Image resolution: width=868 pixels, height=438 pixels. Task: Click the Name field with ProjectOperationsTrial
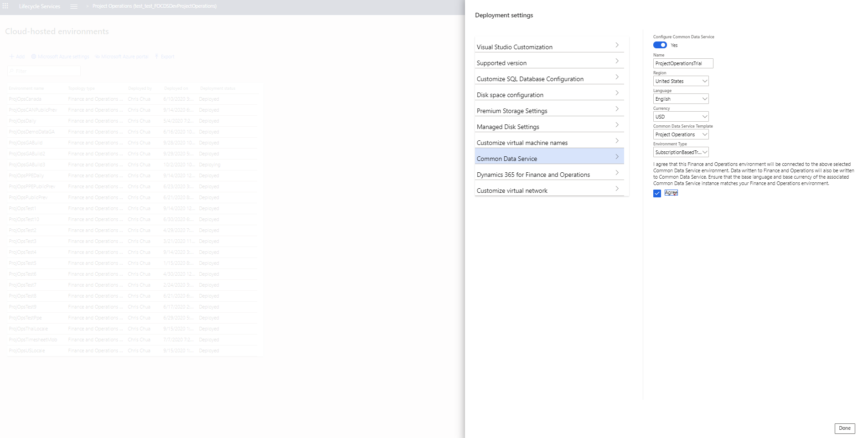coord(683,63)
